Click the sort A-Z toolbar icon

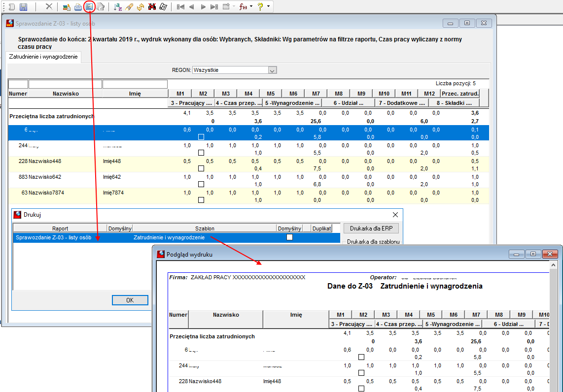click(x=118, y=7)
